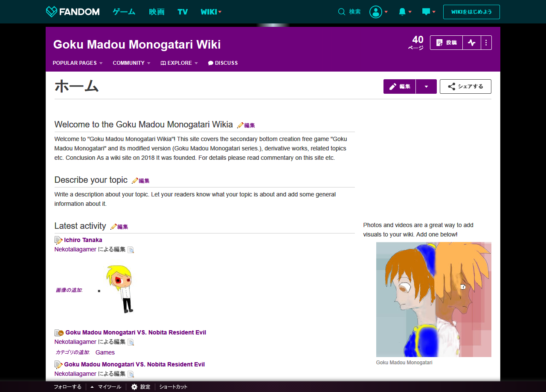Image resolution: width=546 pixels, height=392 pixels.
Task: Click the 40 ページ page counter
Action: pos(417,43)
